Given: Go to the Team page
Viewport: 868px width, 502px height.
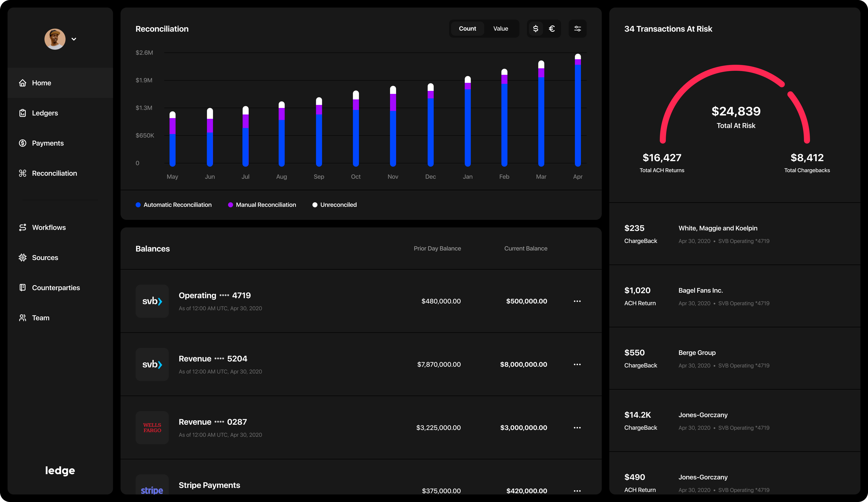Looking at the screenshot, I should [x=41, y=318].
